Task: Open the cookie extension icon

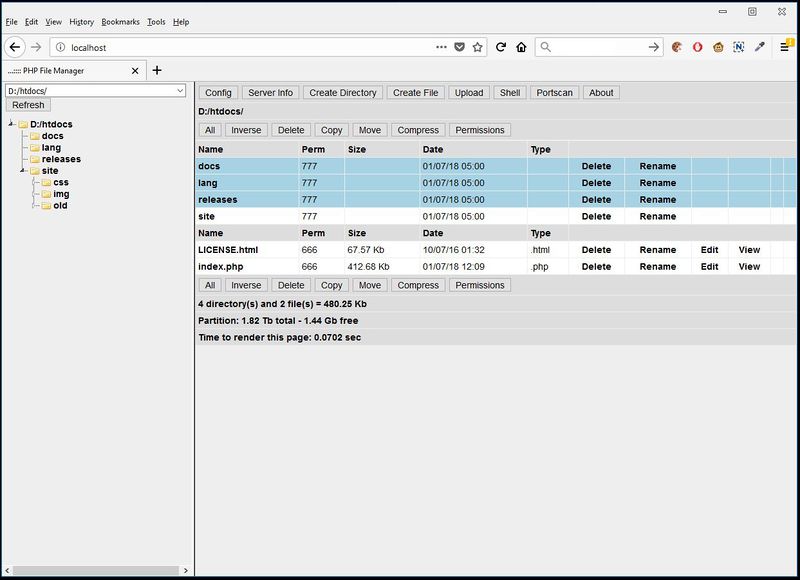Action: pos(677,47)
